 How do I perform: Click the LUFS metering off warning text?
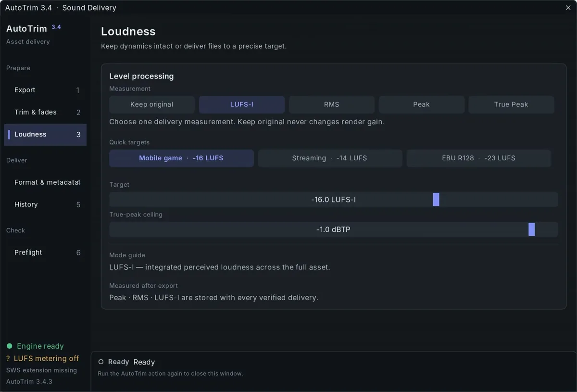click(46, 358)
